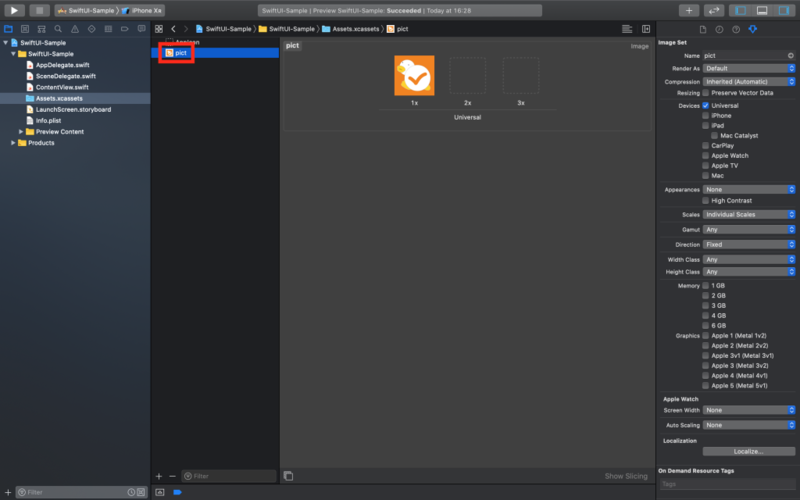Show the Breakpoint navigator
Image resolution: width=800 pixels, height=500 pixels.
tap(124, 29)
